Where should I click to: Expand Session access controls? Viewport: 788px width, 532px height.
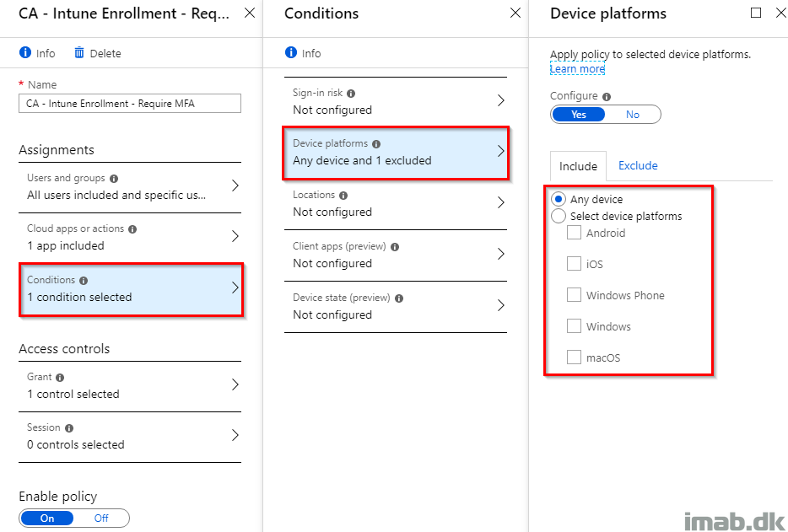click(x=130, y=436)
